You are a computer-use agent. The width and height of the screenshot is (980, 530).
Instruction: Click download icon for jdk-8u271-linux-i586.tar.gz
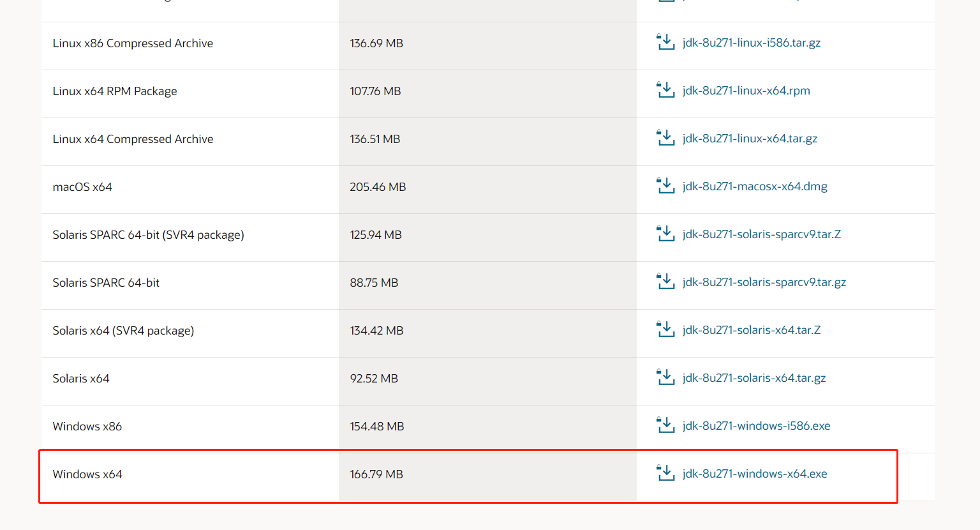[665, 42]
